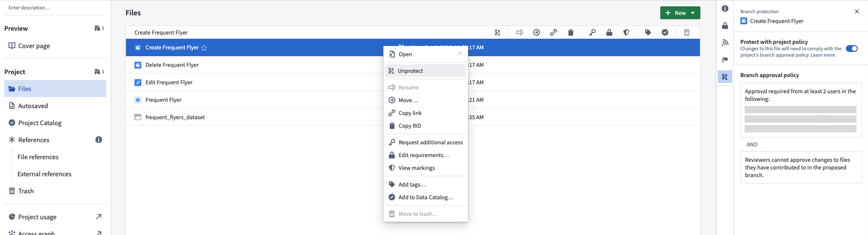Disable Protect with project policy toggle

click(852, 48)
